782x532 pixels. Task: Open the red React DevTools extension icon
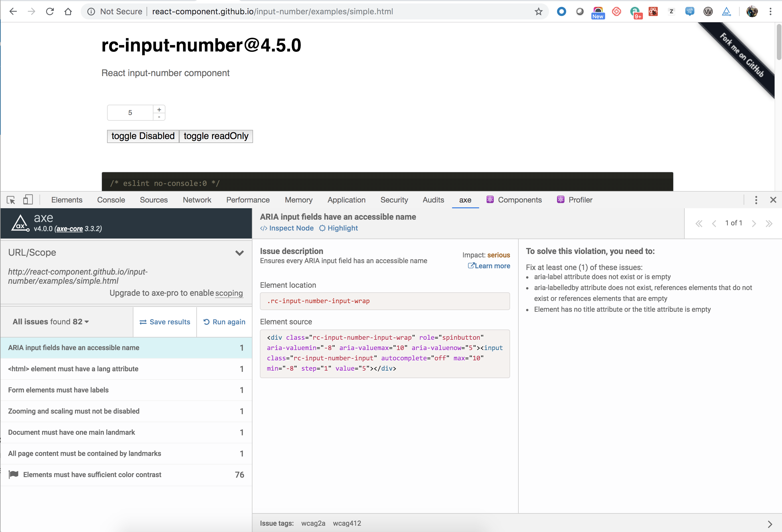(653, 11)
